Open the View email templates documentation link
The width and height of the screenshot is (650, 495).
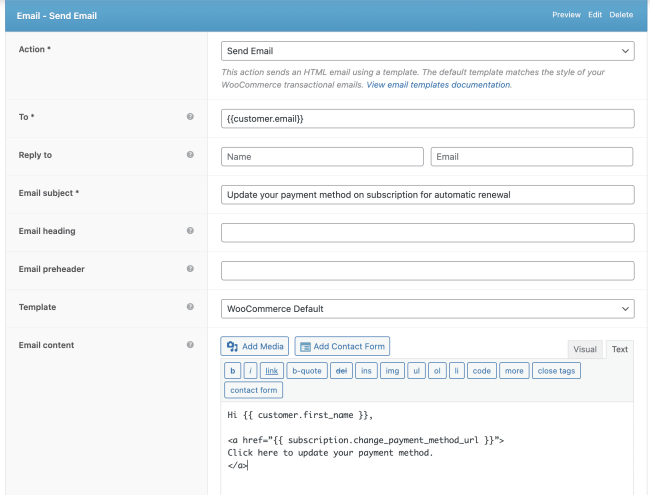(x=438, y=85)
